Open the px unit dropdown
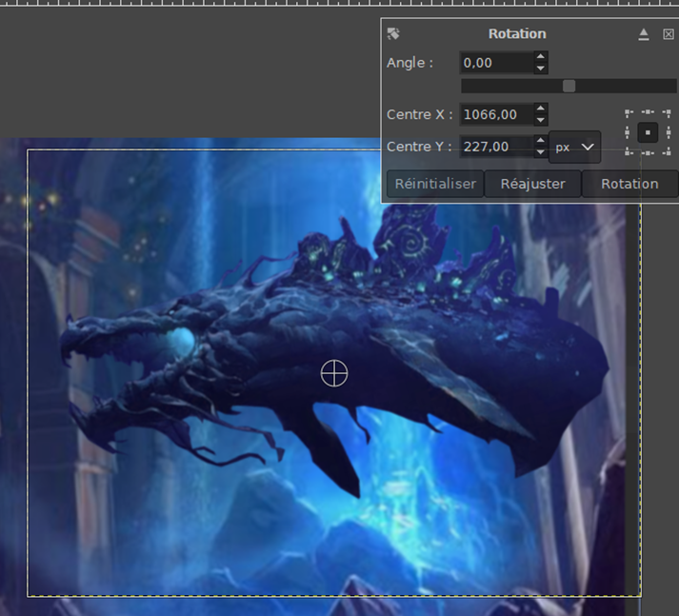This screenshot has width=679, height=616. [x=575, y=147]
